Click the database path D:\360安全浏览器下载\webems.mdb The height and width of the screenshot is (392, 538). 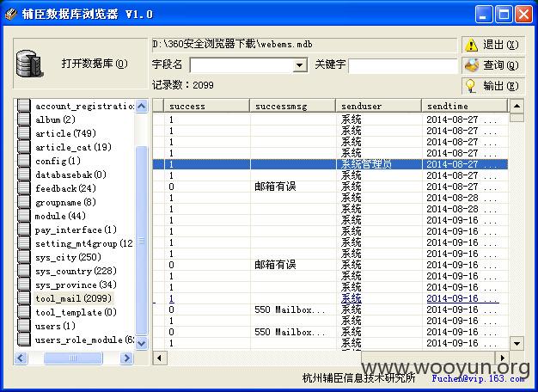point(233,45)
